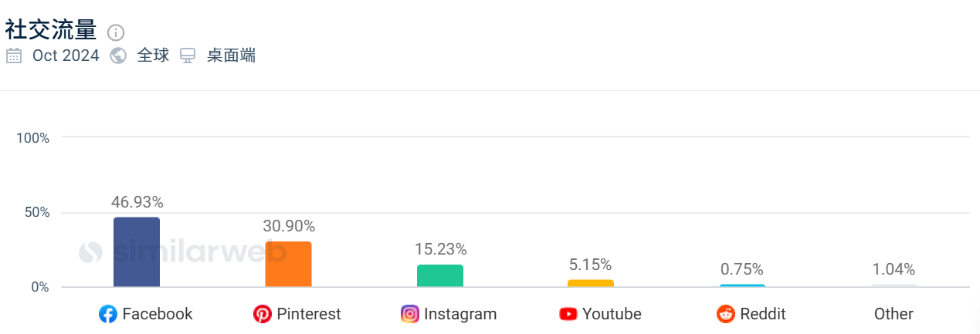Click the desktop monitor icon beside 桌面端

[188, 56]
